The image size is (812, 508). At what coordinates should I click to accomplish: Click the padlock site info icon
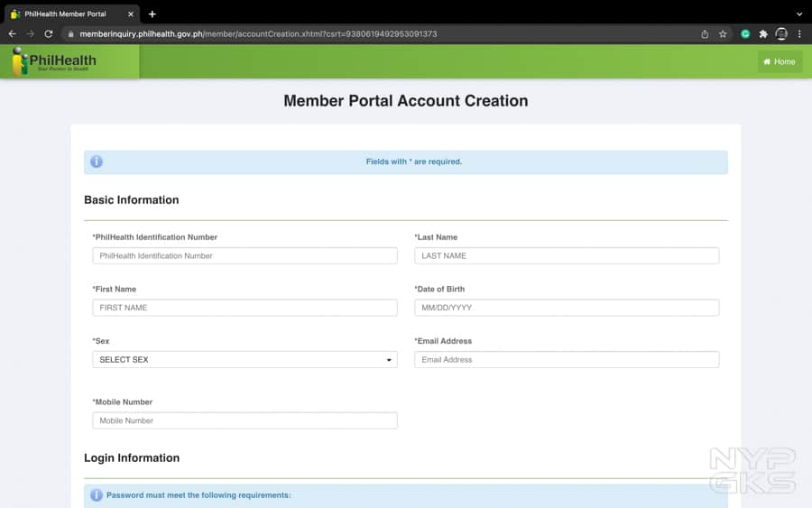point(71,34)
